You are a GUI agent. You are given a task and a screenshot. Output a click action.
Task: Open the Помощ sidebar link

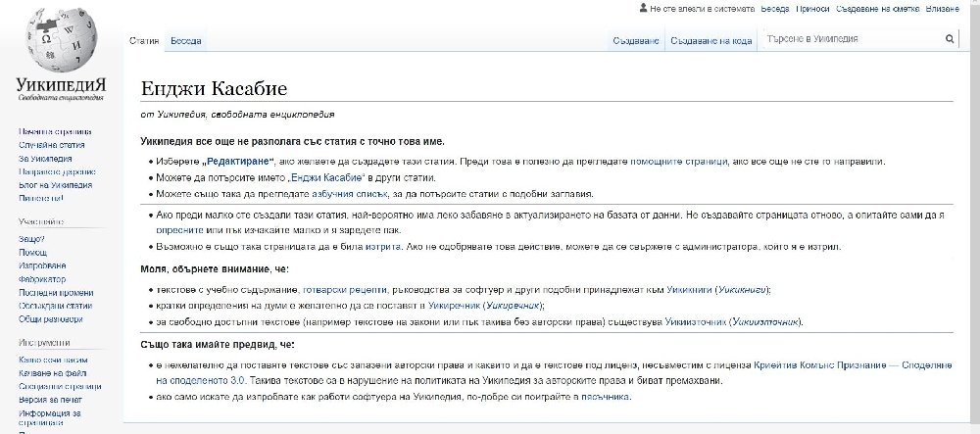[x=32, y=253]
